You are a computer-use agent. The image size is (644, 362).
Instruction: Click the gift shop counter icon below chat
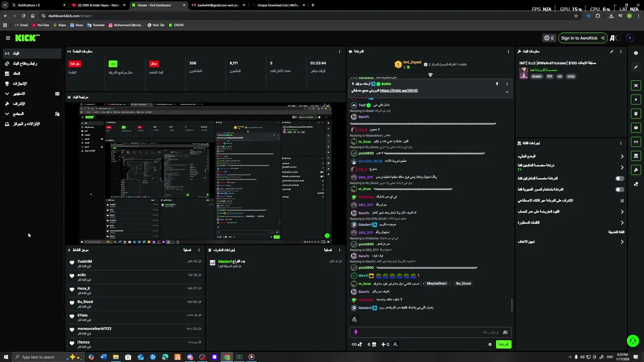[372, 344]
